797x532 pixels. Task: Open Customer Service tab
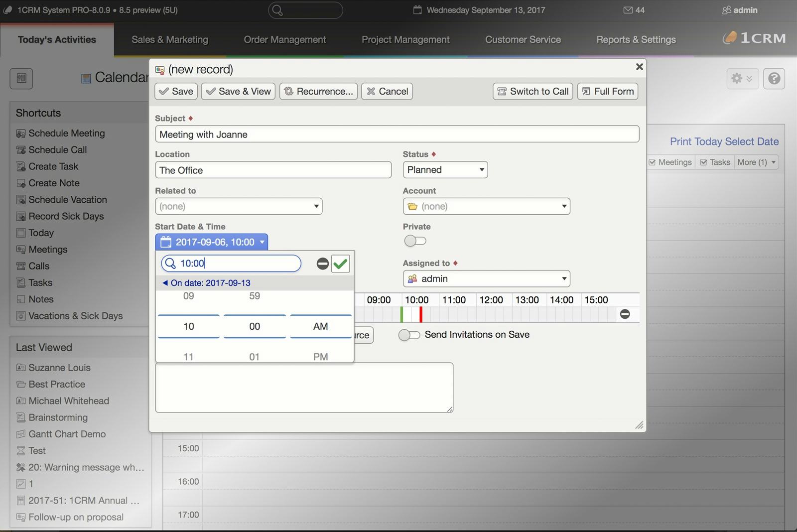point(523,39)
